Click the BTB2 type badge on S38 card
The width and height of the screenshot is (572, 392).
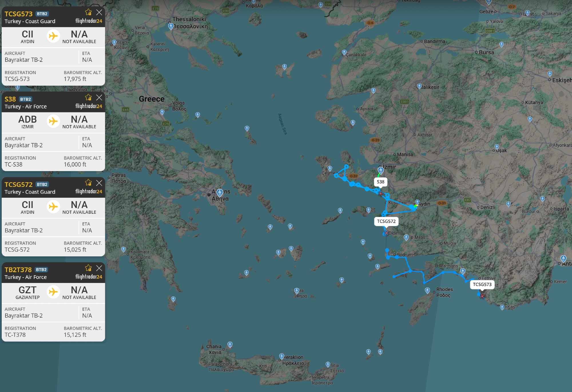(25, 99)
